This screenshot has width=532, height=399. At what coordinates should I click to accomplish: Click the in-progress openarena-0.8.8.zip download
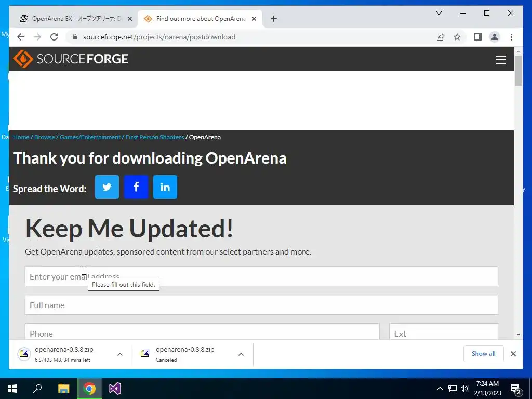click(64, 354)
